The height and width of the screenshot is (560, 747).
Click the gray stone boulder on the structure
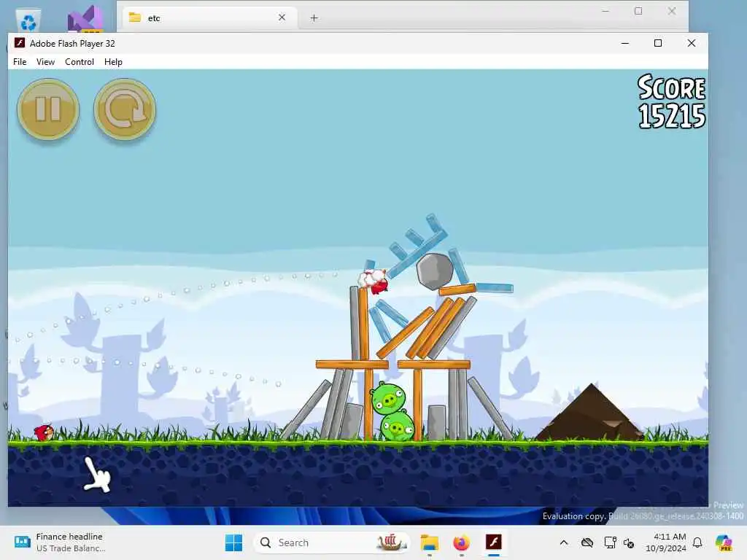435,271
